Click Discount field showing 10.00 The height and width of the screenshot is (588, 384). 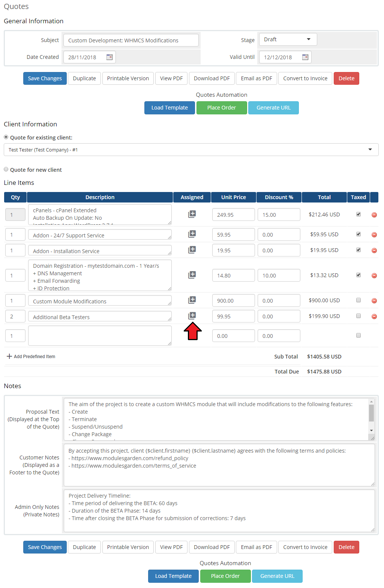click(279, 275)
